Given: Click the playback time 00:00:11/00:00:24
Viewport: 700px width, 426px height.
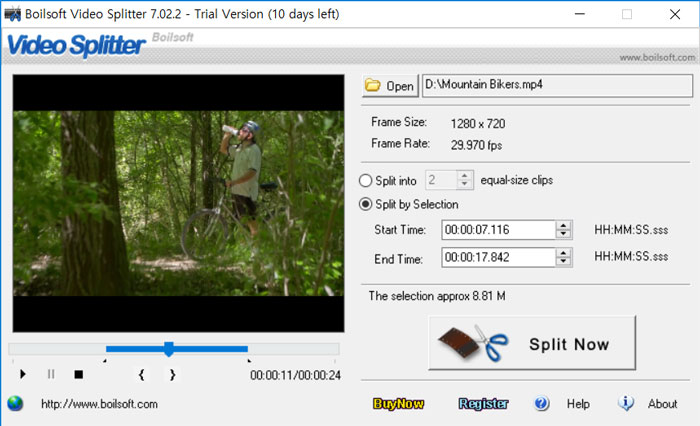Looking at the screenshot, I should coord(296,375).
